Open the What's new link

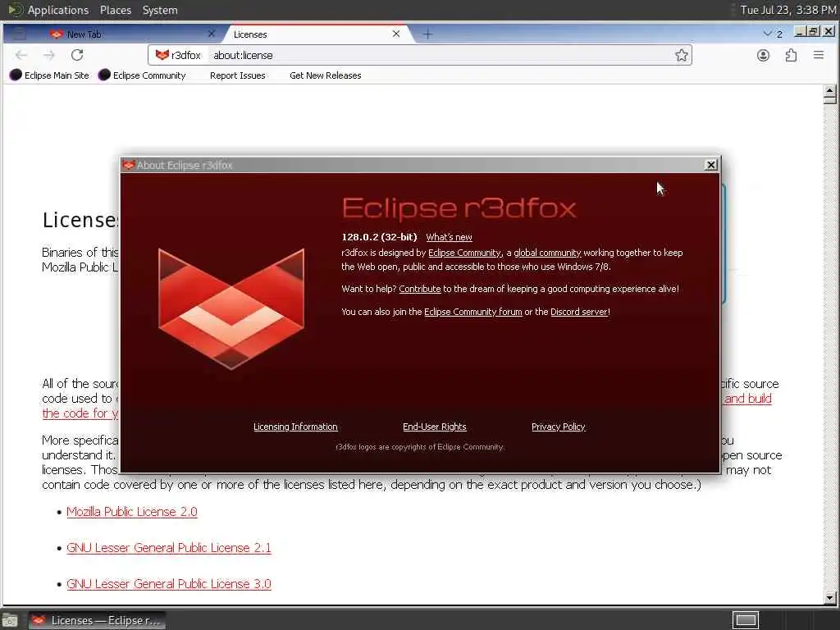click(449, 237)
